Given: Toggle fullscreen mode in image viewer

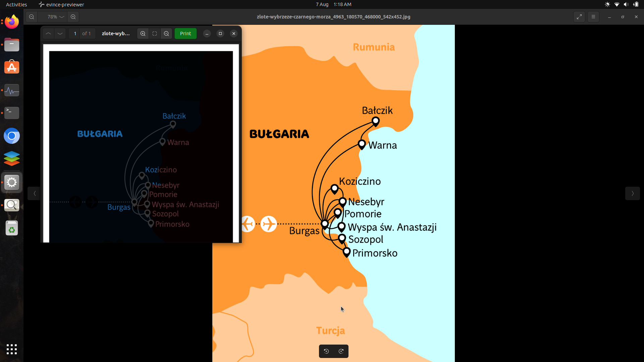Looking at the screenshot, I should tap(579, 17).
